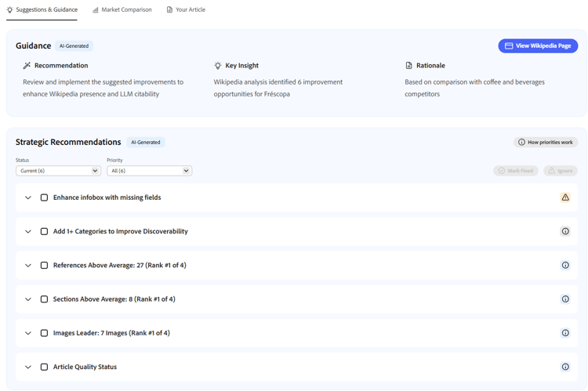Expand the Images Leader recommendation row

[x=28, y=333]
